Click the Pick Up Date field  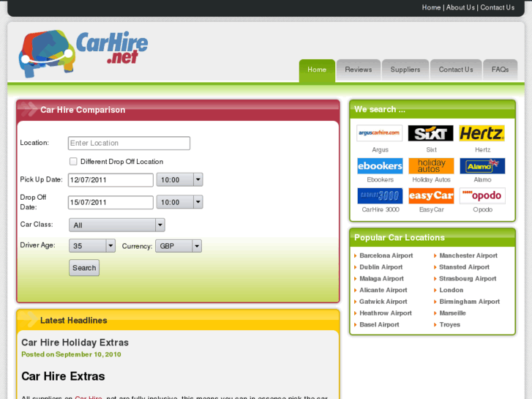pos(110,180)
